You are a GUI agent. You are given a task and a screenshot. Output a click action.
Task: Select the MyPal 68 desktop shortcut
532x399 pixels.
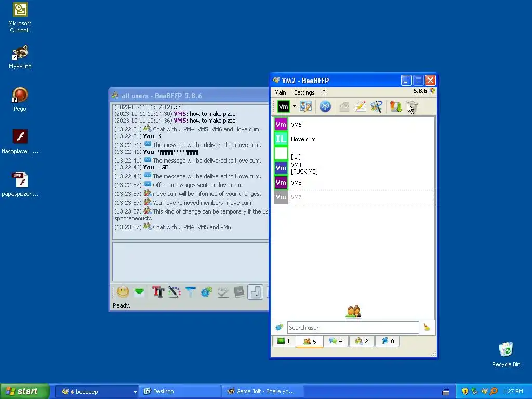click(x=20, y=57)
